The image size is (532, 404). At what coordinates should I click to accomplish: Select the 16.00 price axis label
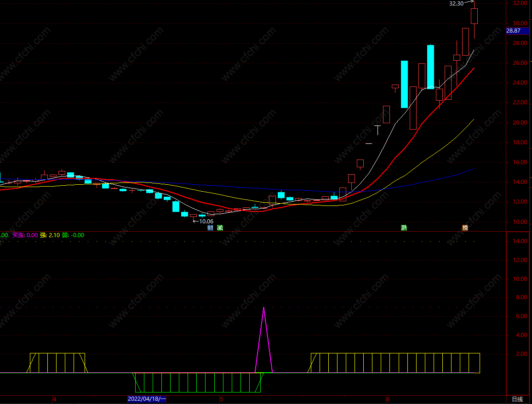[x=520, y=162]
